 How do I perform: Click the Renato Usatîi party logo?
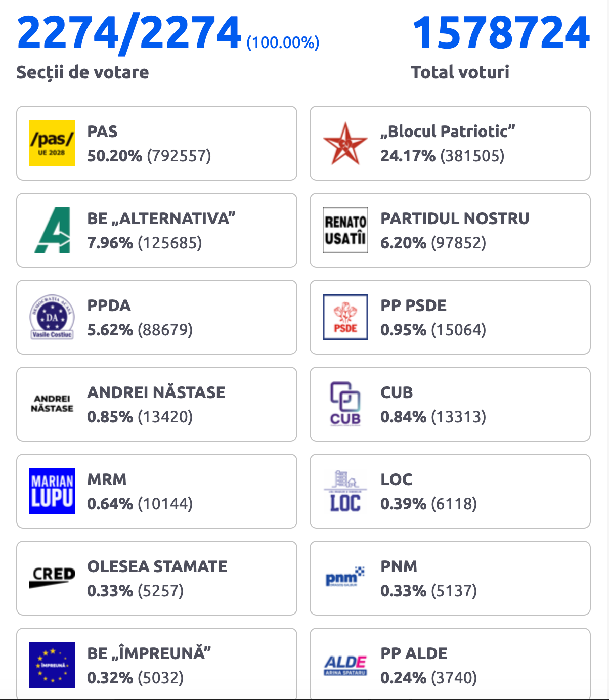click(x=345, y=230)
